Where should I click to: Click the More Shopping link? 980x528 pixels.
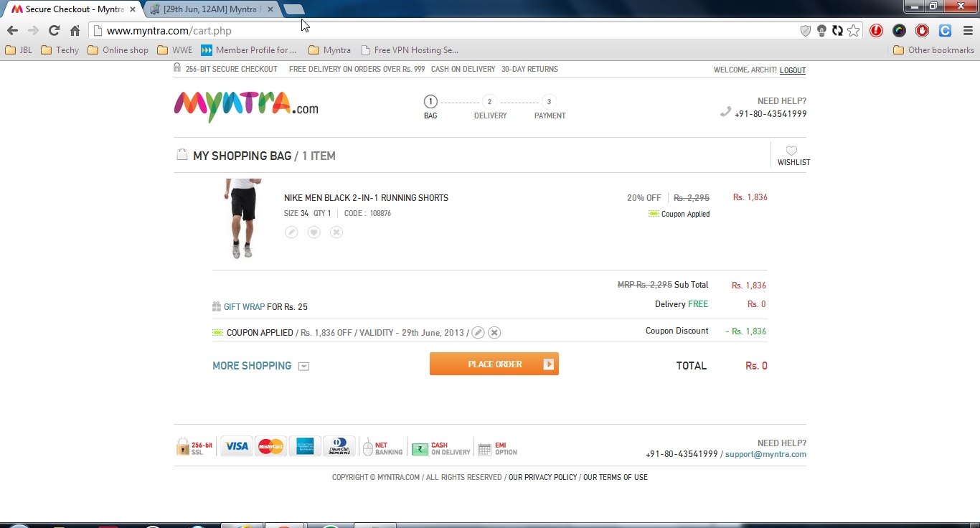252,366
